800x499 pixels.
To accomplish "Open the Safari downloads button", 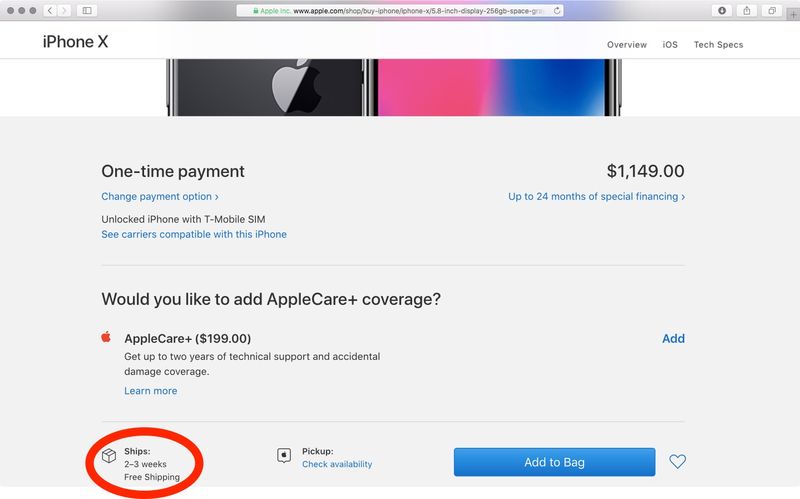I will [x=722, y=10].
